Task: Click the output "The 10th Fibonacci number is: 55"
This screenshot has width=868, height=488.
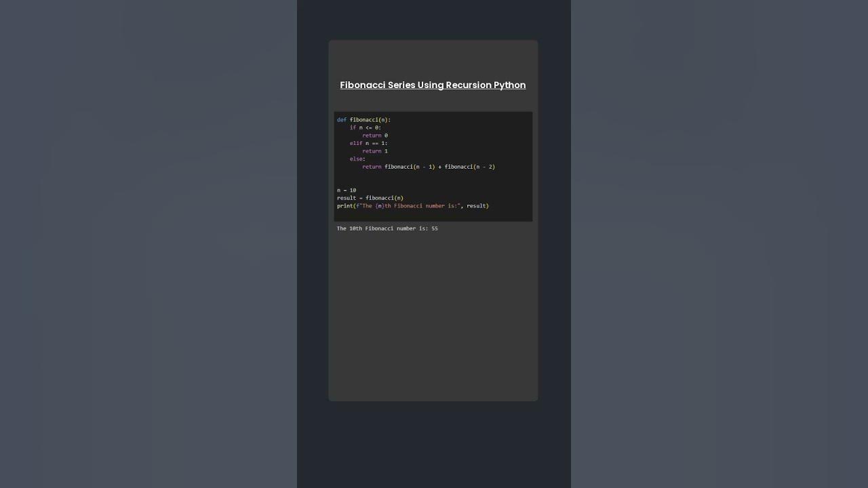Action: click(387, 228)
